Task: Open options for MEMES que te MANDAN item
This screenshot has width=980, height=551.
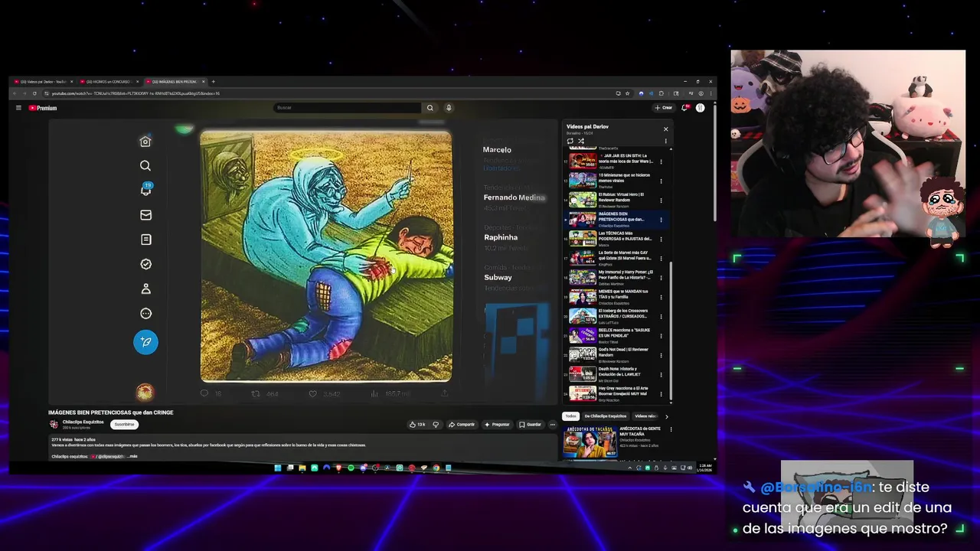Action: coord(661,297)
